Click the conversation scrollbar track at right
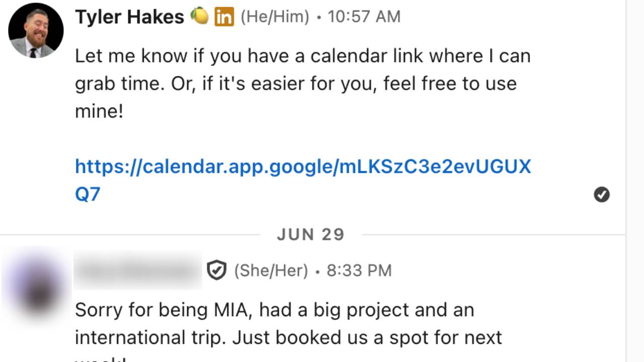 (x=634, y=181)
